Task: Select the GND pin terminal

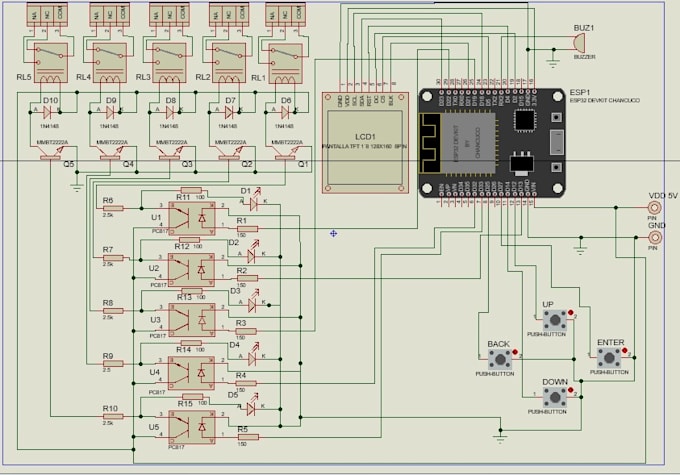Action: pyautogui.click(x=655, y=237)
